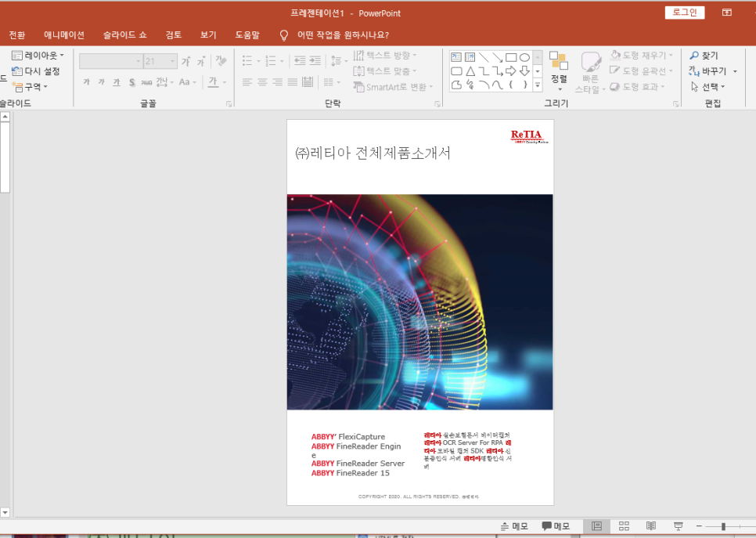Align paragraph text to the left

[x=247, y=82]
